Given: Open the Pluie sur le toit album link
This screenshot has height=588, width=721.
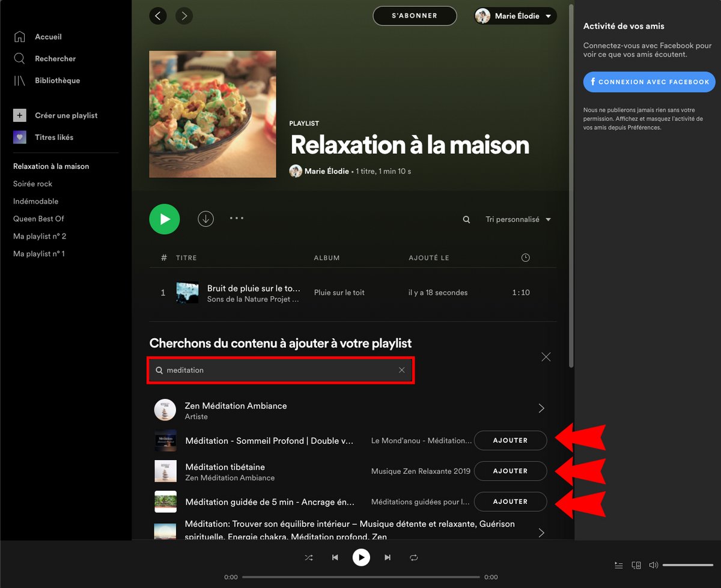Looking at the screenshot, I should tap(339, 292).
